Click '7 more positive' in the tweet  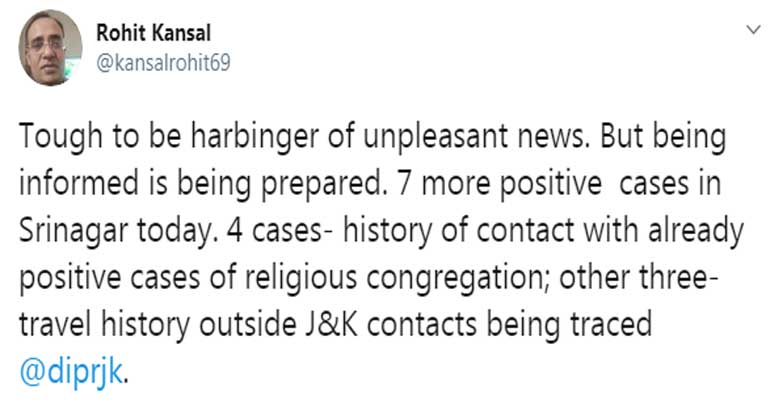click(x=499, y=184)
